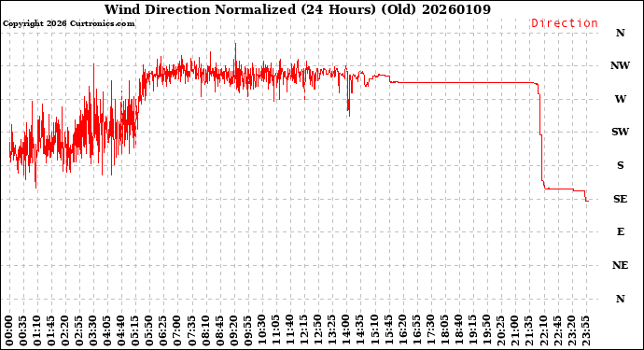Click the '02:55' time axis label
This screenshot has width=644, height=350.
tap(79, 330)
